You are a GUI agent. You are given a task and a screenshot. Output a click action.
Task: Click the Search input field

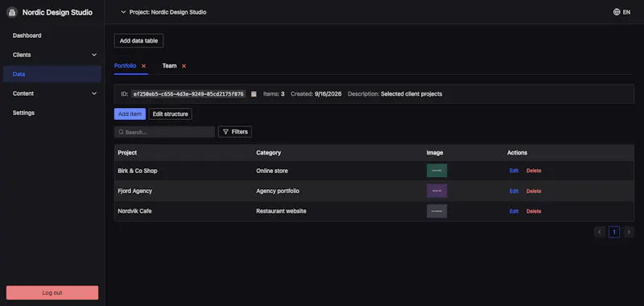[164, 132]
